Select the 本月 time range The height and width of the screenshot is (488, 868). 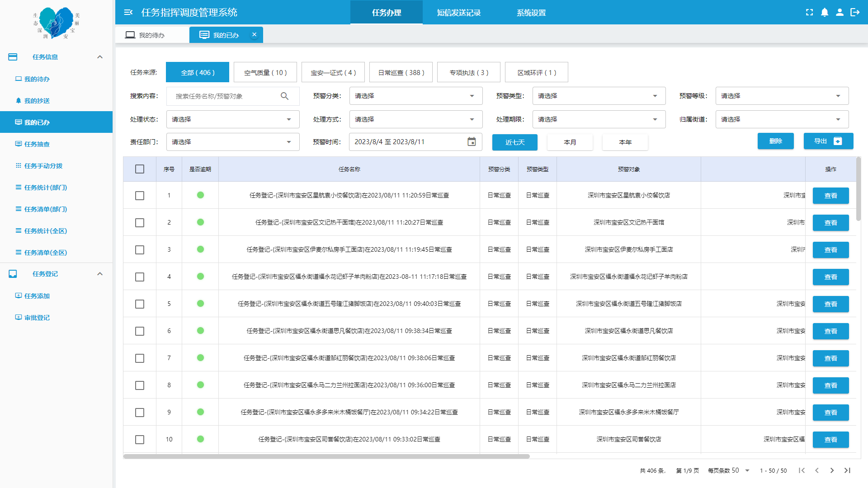[570, 142]
